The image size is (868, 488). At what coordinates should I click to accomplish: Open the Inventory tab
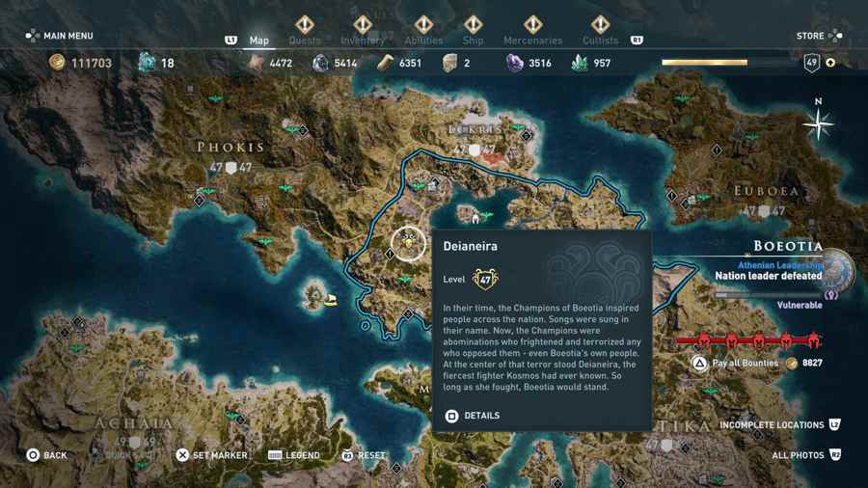coord(363,41)
